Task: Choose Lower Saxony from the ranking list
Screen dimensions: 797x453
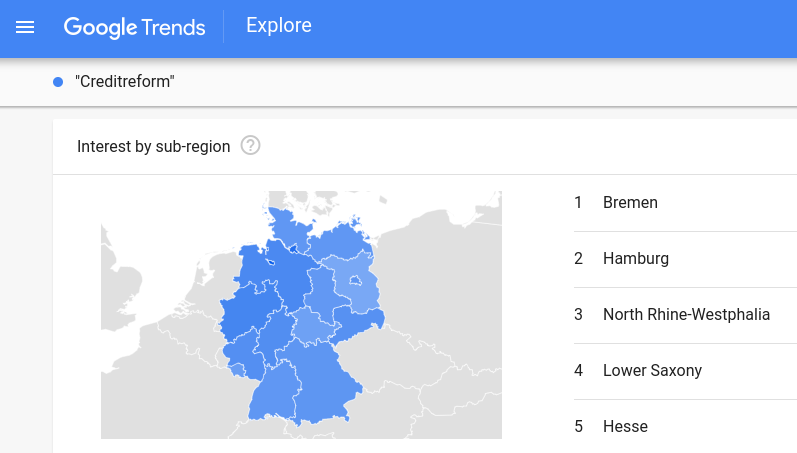Action: coord(652,371)
